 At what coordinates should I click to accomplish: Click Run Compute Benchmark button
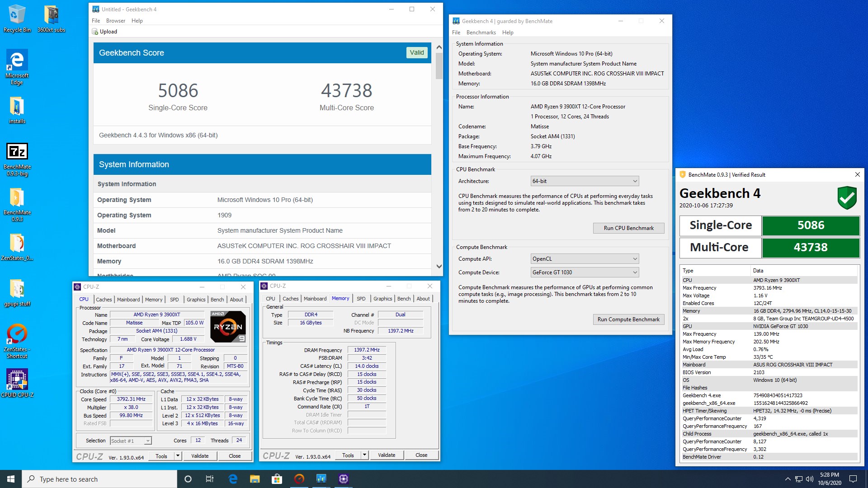tap(628, 319)
